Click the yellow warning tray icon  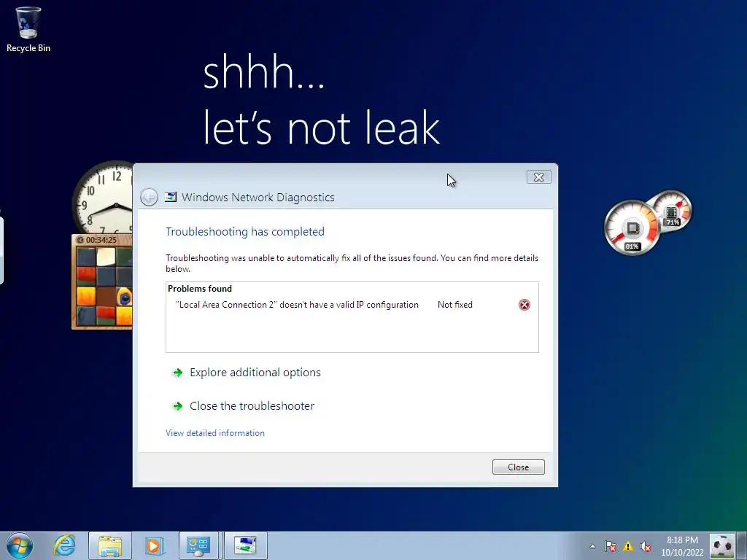tap(628, 546)
